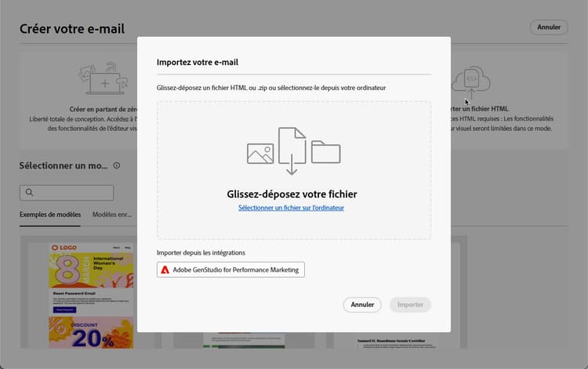Switch to 'Modèles enr...' tab
588x369 pixels.
pyautogui.click(x=112, y=215)
